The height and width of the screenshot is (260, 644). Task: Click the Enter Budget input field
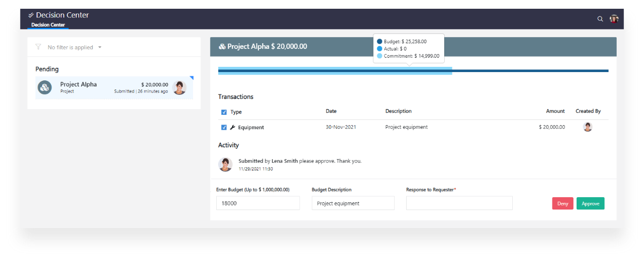pyautogui.click(x=257, y=203)
